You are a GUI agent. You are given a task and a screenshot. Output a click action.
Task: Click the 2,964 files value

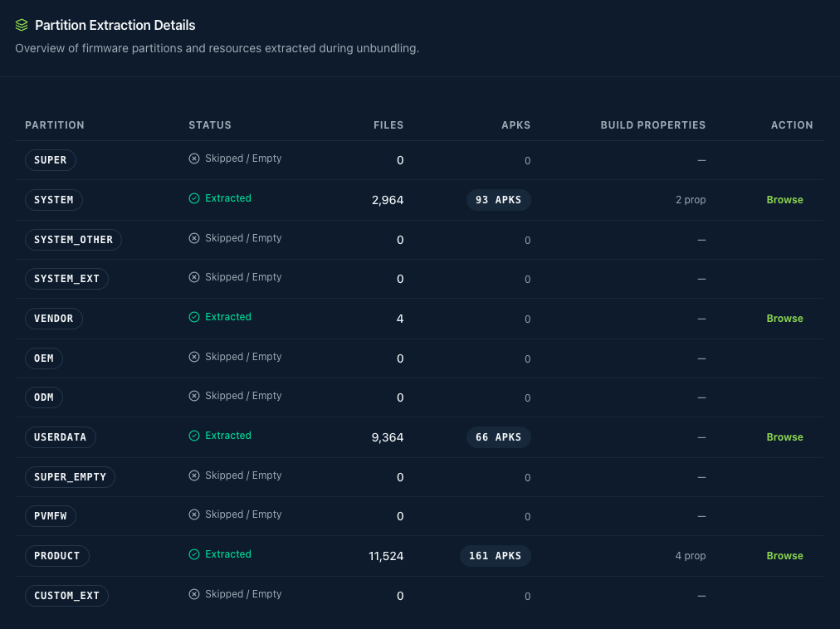pos(388,200)
